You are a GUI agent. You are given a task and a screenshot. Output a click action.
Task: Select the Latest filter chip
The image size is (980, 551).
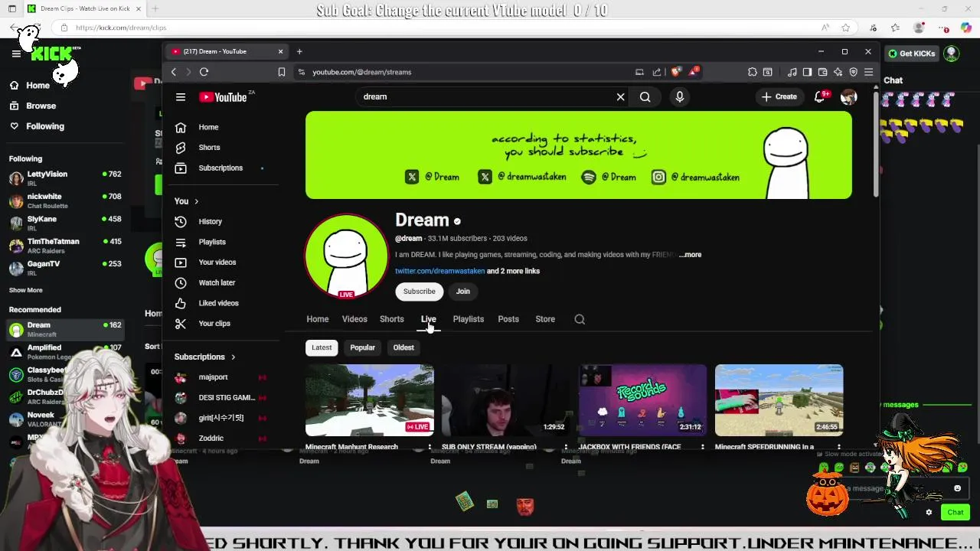coord(322,347)
